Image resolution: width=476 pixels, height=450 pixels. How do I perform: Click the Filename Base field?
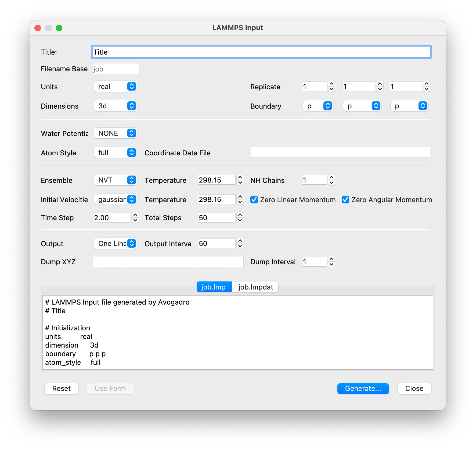click(x=116, y=69)
